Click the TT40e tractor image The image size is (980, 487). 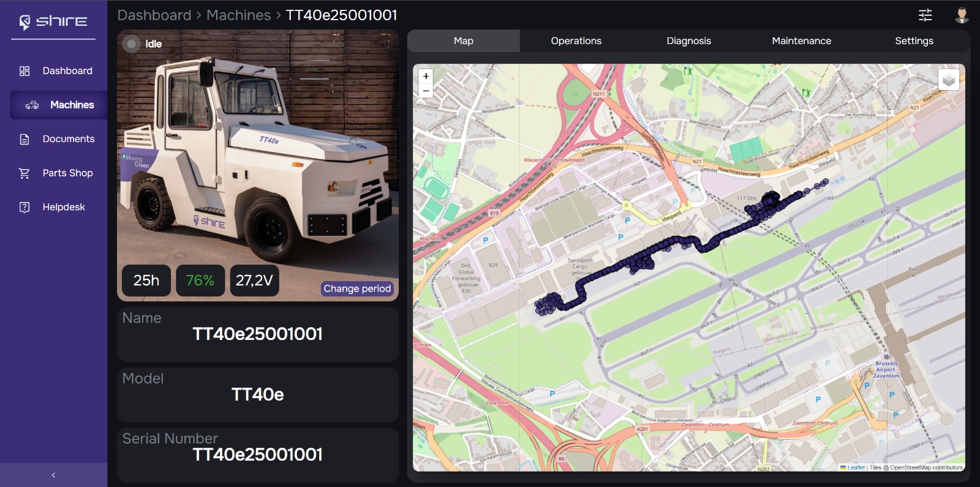pos(257,159)
